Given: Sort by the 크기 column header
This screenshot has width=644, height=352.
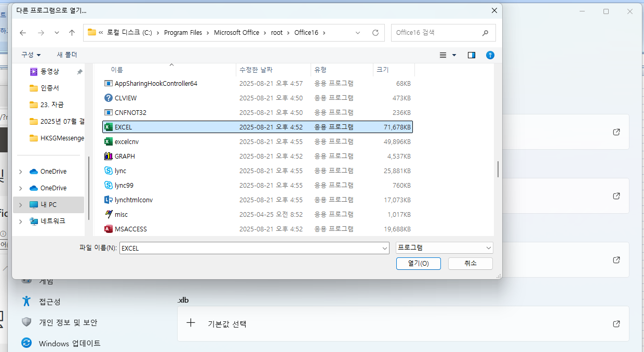Looking at the screenshot, I should 383,70.
